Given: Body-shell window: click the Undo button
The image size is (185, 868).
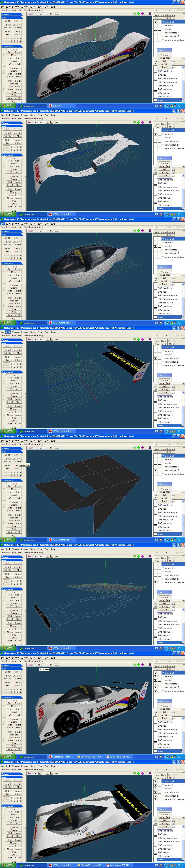Looking at the screenshot, I should (7, 21).
